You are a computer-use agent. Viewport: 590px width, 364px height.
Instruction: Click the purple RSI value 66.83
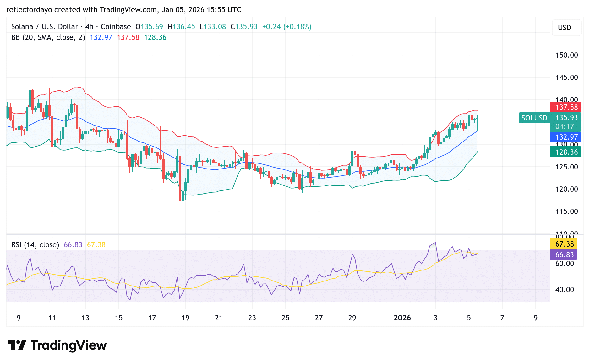pyautogui.click(x=73, y=244)
